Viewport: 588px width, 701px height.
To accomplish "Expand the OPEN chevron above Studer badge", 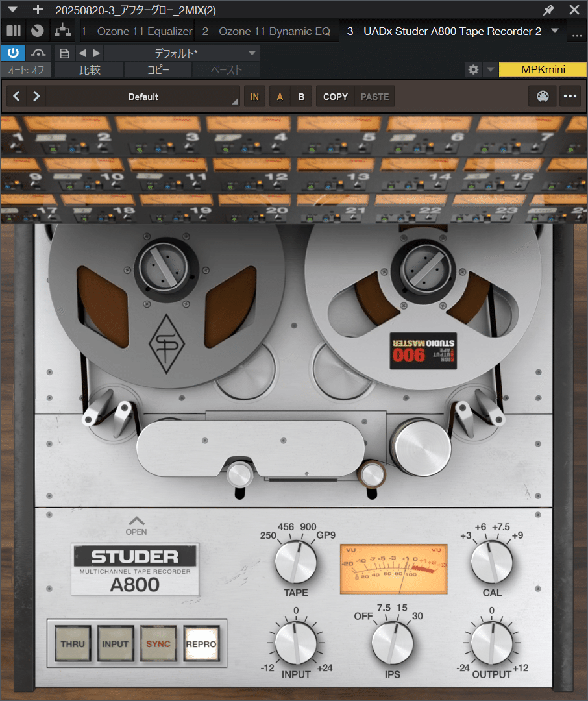I will coord(136,526).
